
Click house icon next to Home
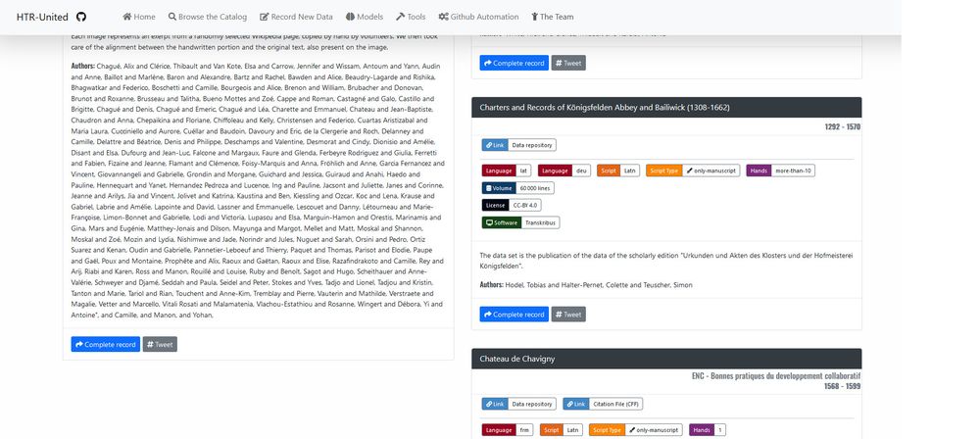pyautogui.click(x=126, y=17)
